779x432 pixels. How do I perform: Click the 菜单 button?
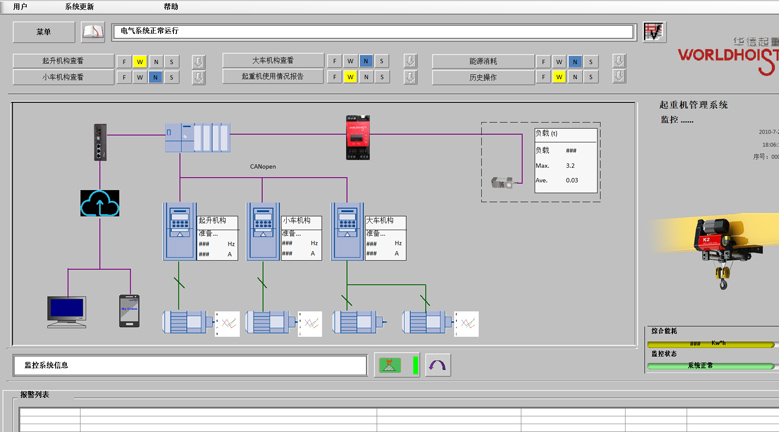44,32
